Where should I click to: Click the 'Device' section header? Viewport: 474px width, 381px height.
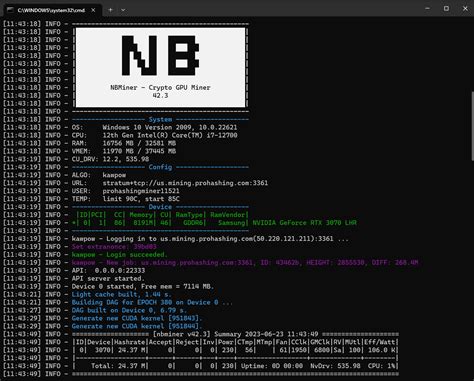[160, 207]
